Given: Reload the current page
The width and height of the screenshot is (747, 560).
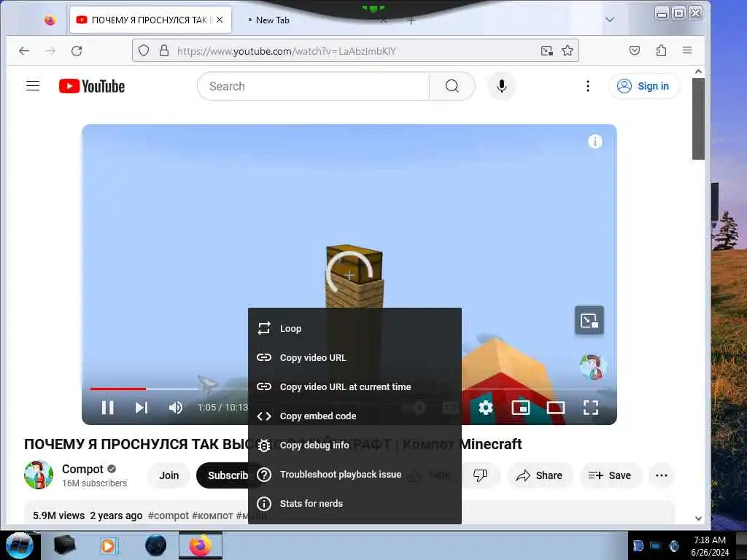Looking at the screenshot, I should 77,50.
